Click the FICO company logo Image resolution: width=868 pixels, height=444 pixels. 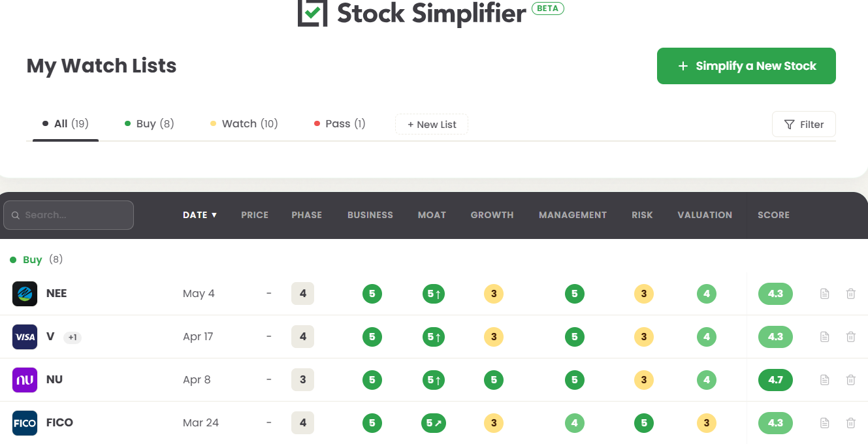click(x=25, y=423)
